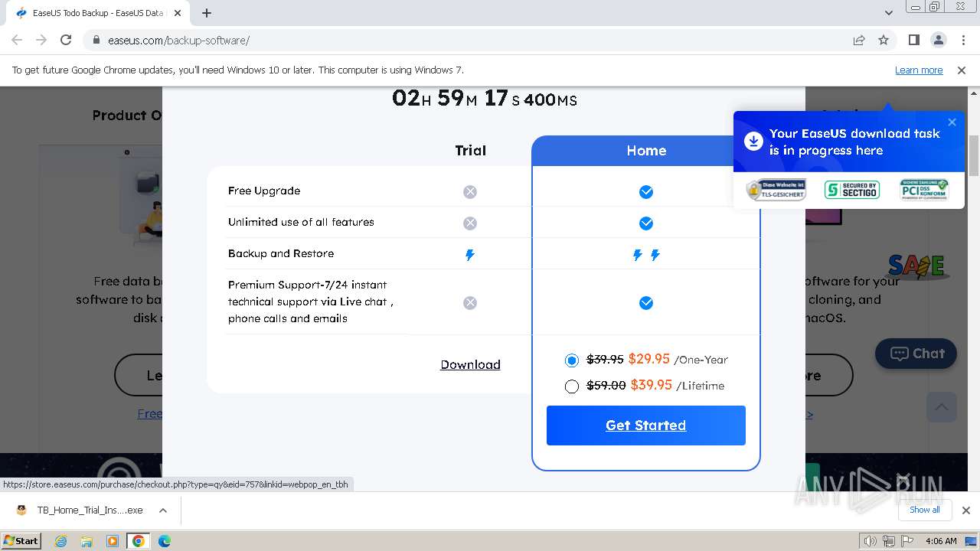Click the download arrow icon in tooltip
This screenshot has width=980, height=551.
coord(753,141)
